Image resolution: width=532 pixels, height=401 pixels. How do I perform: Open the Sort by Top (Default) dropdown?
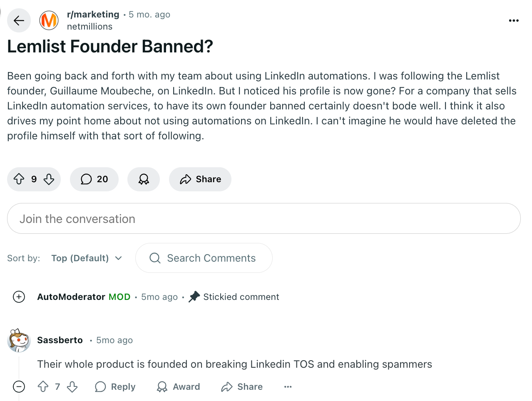pos(87,258)
